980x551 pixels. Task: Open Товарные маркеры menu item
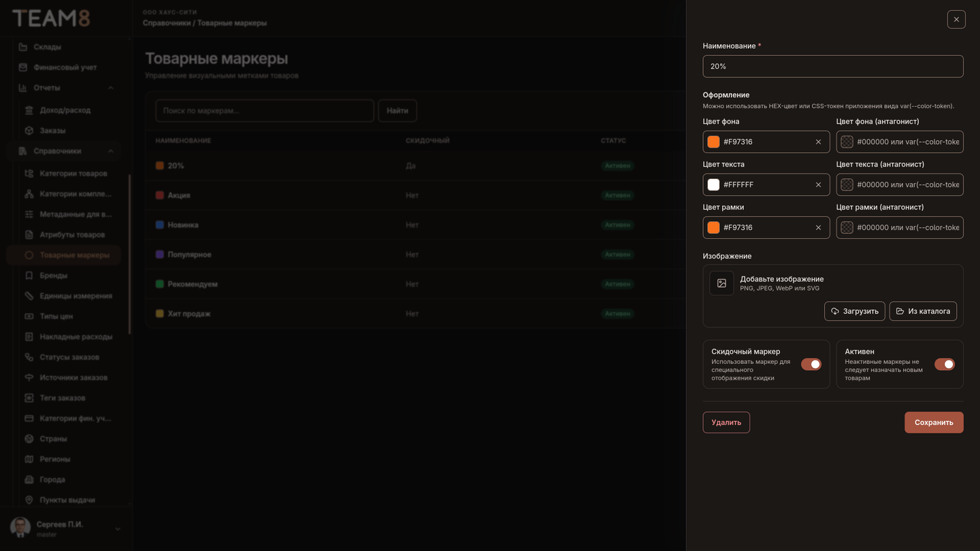click(64, 255)
